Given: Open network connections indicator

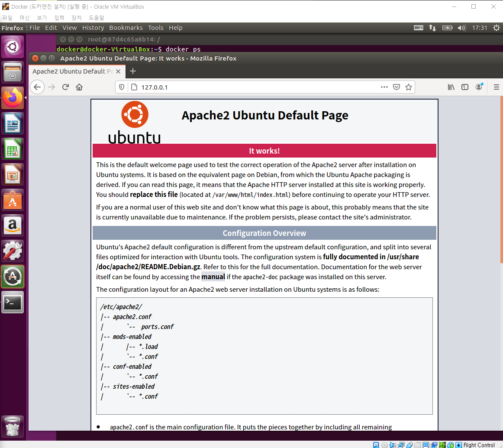Looking at the screenshot, I should tap(432, 28).
